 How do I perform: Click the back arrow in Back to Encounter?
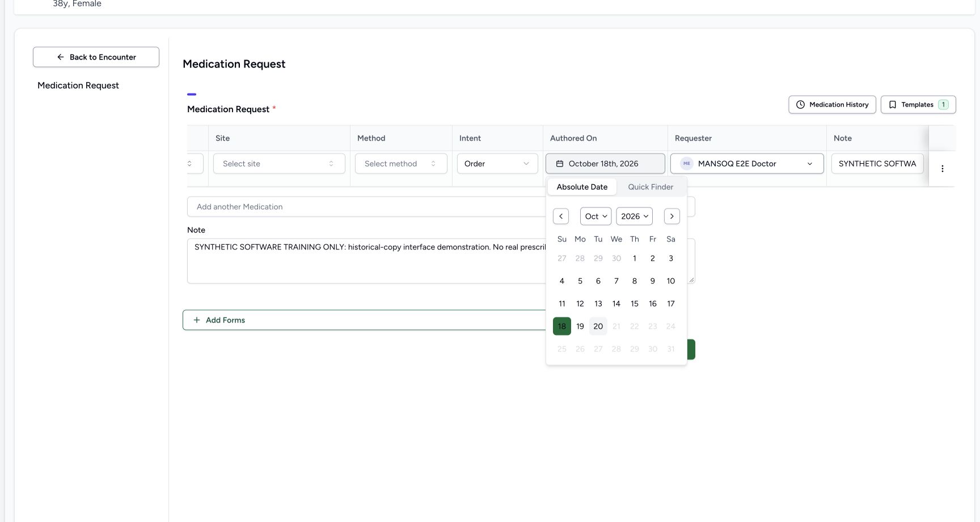click(x=61, y=57)
